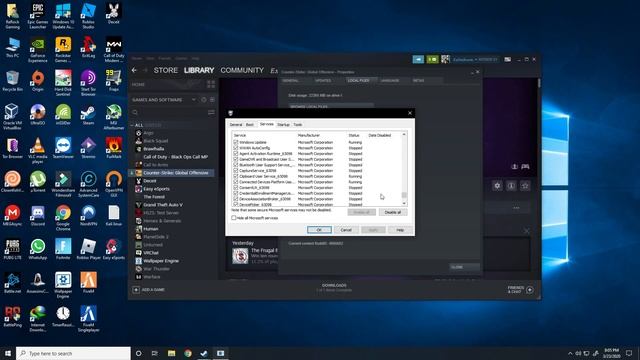The width and height of the screenshot is (640, 360).
Task: Launch NordVPN from the desktop
Action: 88,216
